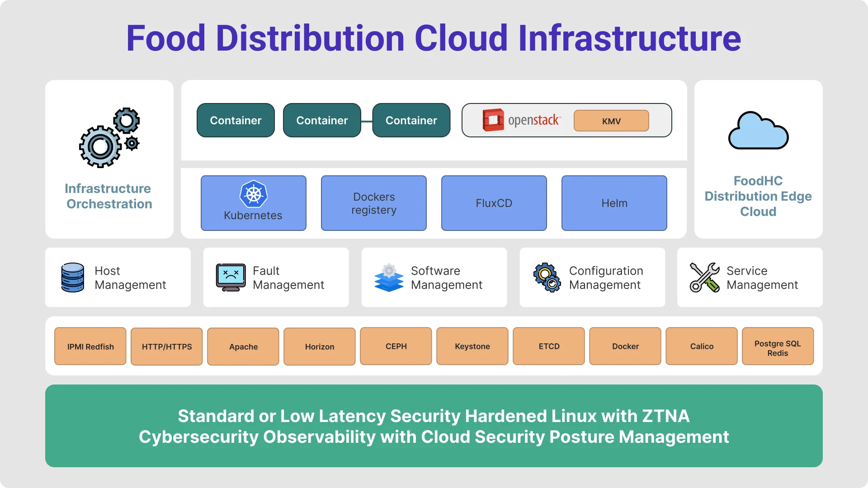The image size is (868, 488).
Task: Click the Kubernetes wheel logo
Action: coord(253,194)
